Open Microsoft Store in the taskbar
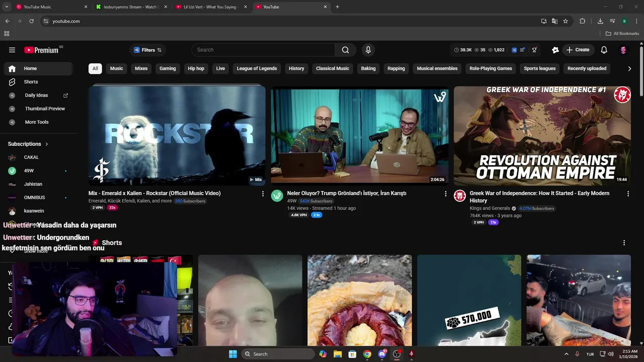This screenshot has height=362, width=644. [352, 354]
